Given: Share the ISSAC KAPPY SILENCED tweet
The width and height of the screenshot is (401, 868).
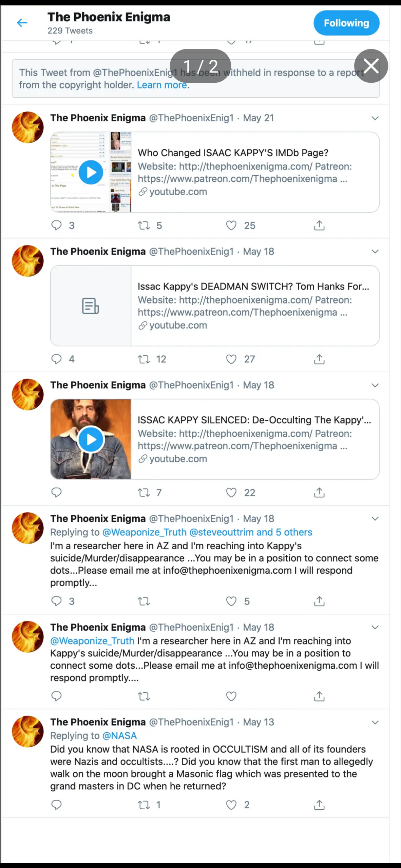Looking at the screenshot, I should pos(319,493).
